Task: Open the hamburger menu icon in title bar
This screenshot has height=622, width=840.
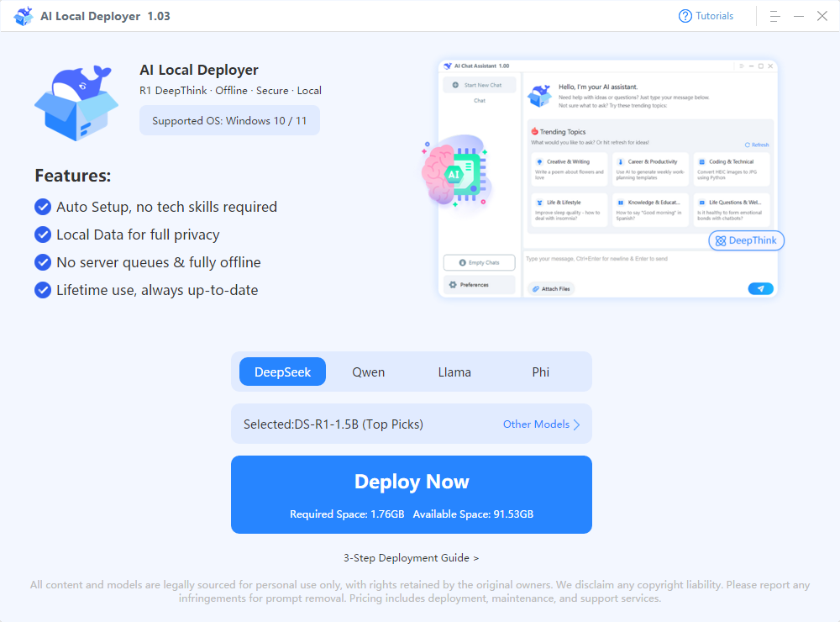Action: 775,16
